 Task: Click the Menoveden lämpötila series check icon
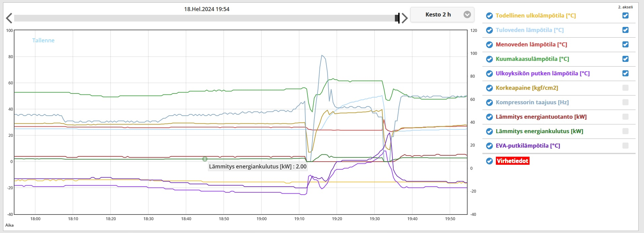(489, 45)
